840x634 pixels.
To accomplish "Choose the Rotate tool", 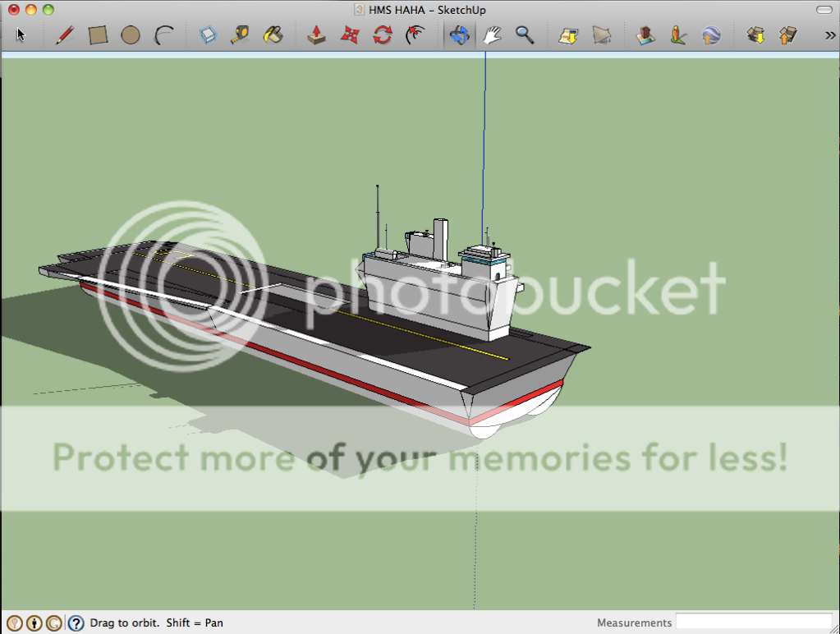I will point(383,34).
